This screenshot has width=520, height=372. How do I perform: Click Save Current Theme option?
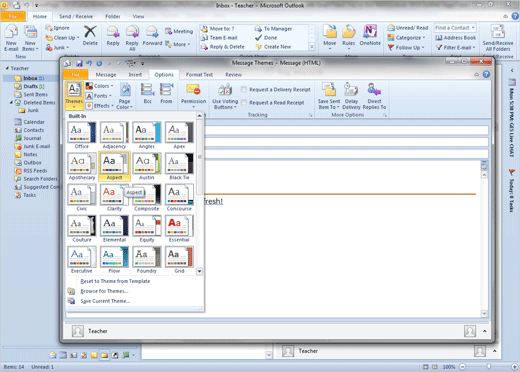(105, 301)
